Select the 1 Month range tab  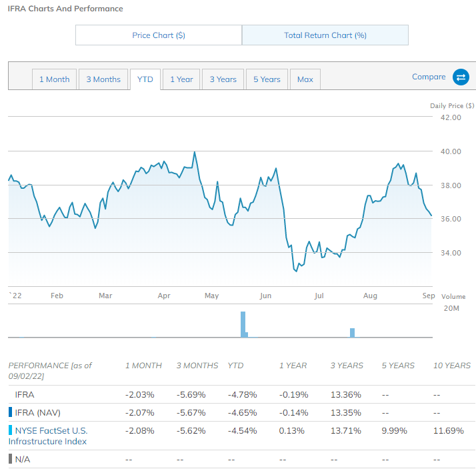tap(55, 79)
